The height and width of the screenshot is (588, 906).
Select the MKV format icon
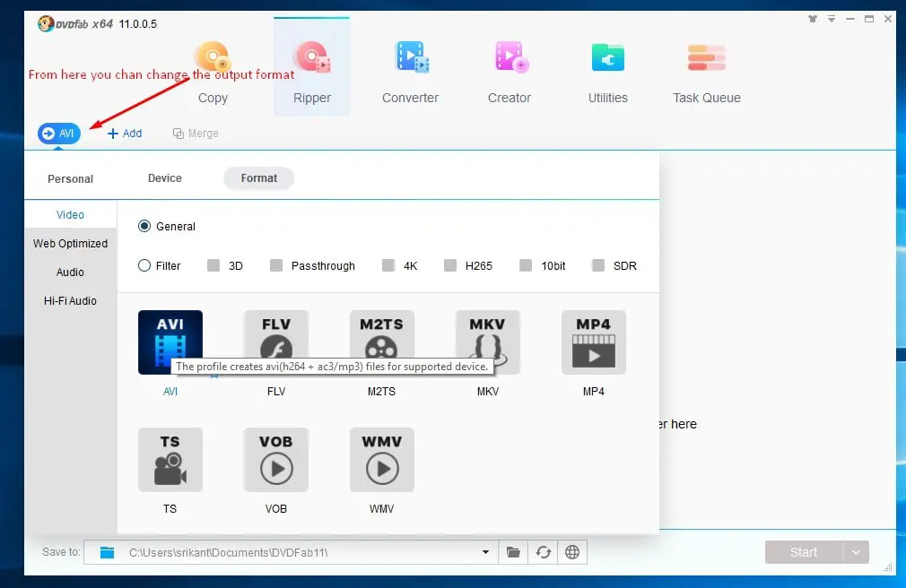tap(488, 342)
